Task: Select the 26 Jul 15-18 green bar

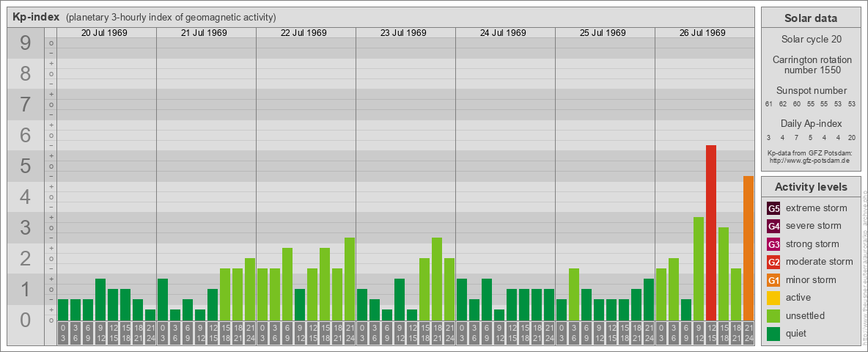Action: [724, 274]
